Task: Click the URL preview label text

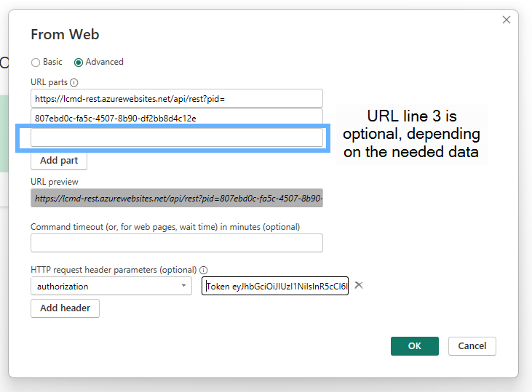Action: click(x=55, y=182)
